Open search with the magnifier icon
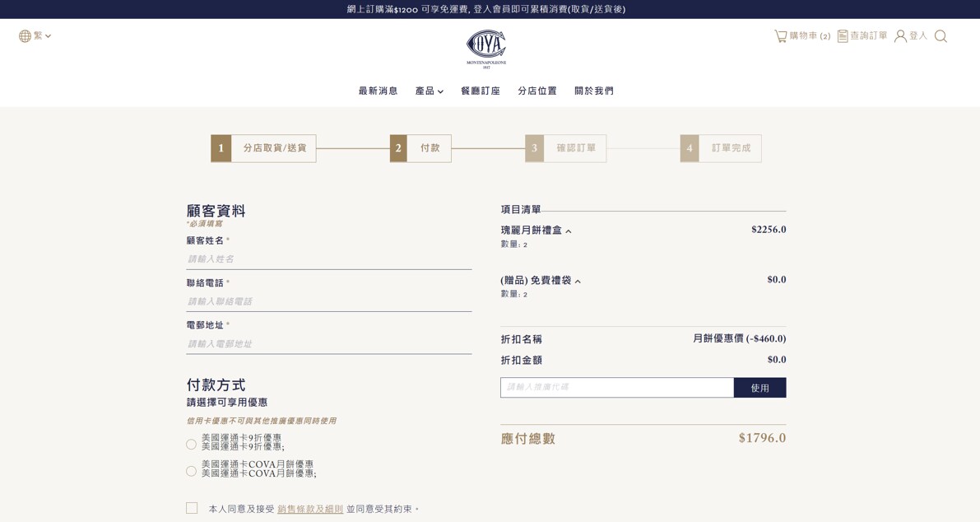This screenshot has width=980, height=522. [941, 36]
